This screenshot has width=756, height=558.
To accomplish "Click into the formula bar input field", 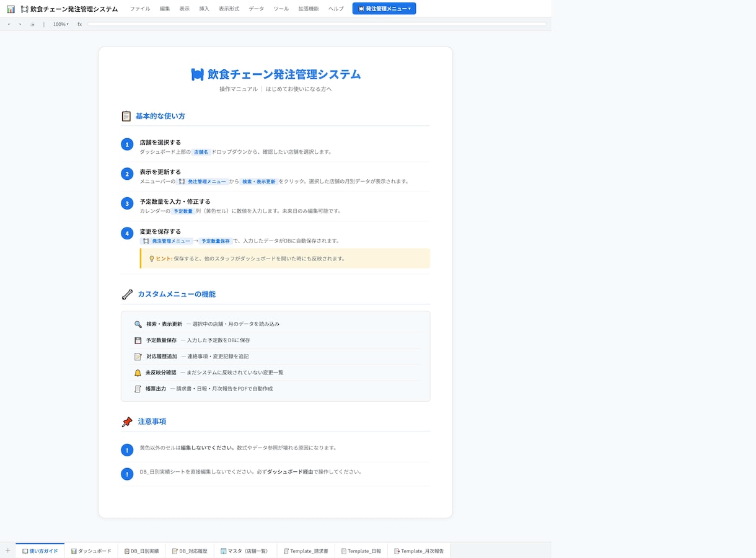I will [317, 24].
